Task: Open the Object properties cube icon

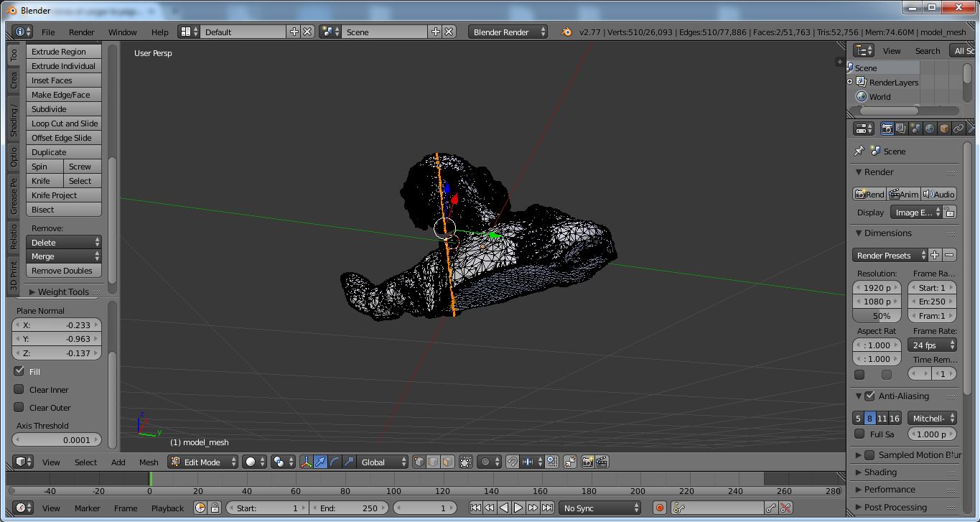Action: point(944,129)
